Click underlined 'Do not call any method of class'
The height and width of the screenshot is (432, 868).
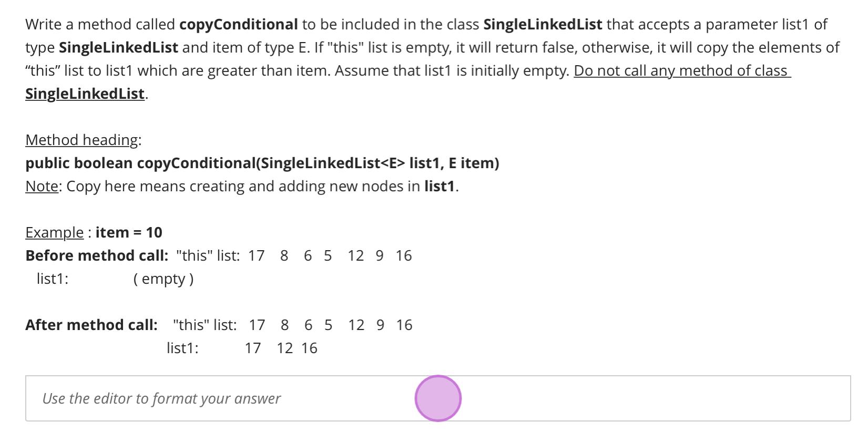[x=682, y=70]
